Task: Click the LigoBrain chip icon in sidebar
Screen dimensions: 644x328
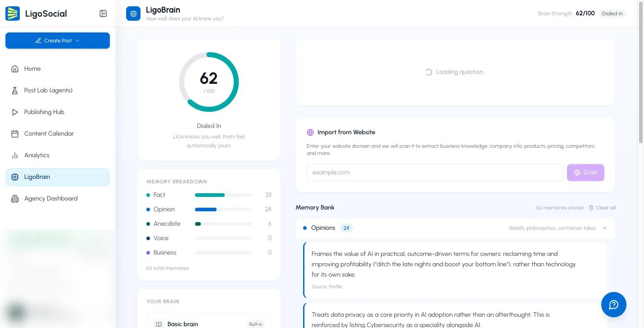Action: (15, 177)
